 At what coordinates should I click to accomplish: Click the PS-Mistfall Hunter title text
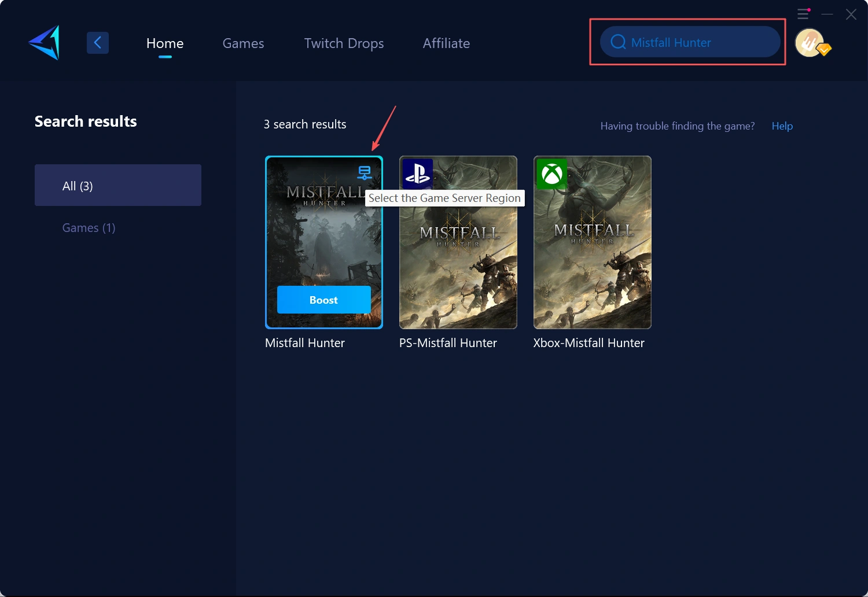[x=448, y=343]
